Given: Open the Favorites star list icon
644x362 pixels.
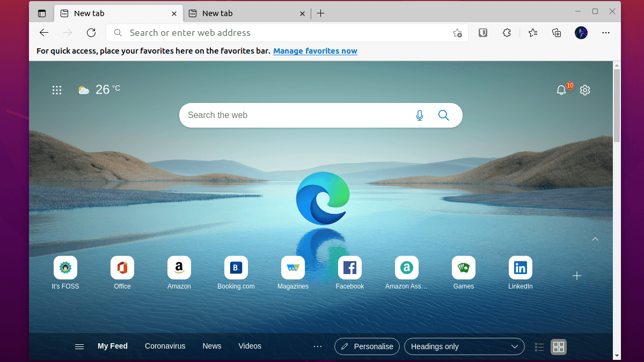Looking at the screenshot, I should tap(533, 33).
